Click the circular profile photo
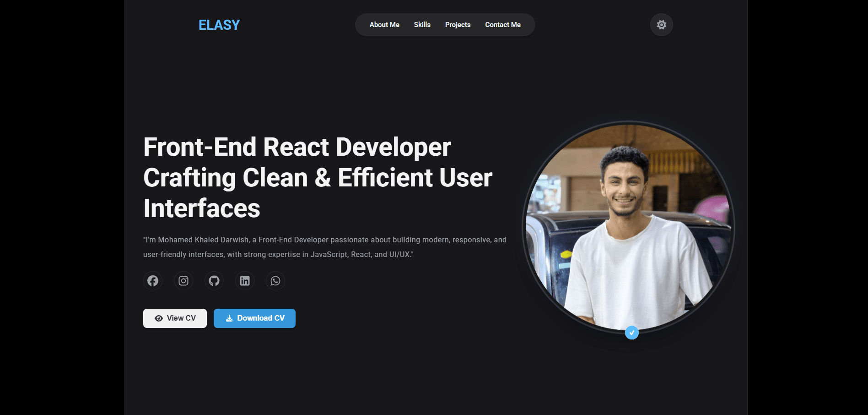This screenshot has height=415, width=868. coord(628,227)
